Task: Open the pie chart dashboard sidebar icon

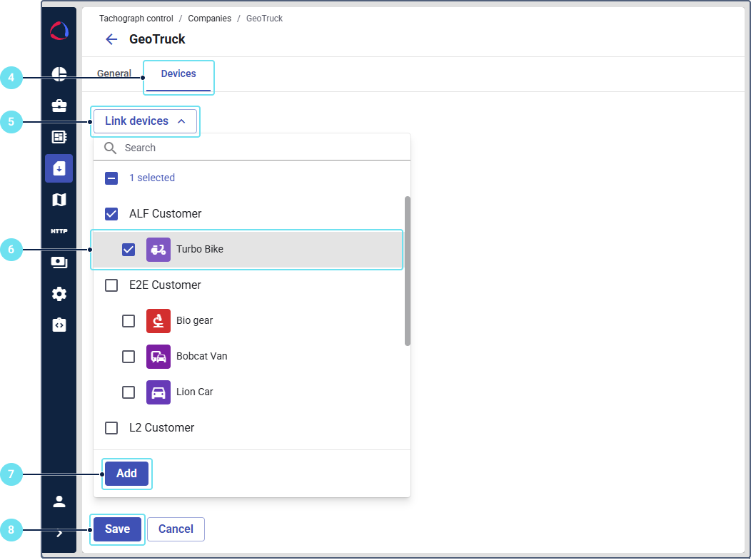Action: [x=59, y=74]
